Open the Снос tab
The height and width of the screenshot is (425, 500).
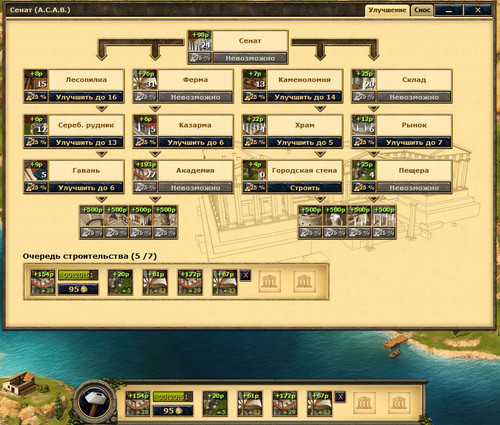tap(422, 10)
